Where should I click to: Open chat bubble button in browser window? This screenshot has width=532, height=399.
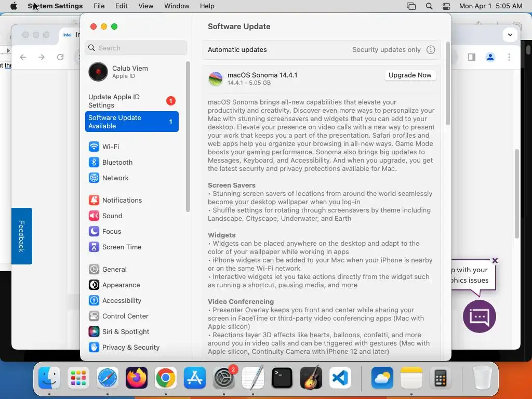(480, 316)
